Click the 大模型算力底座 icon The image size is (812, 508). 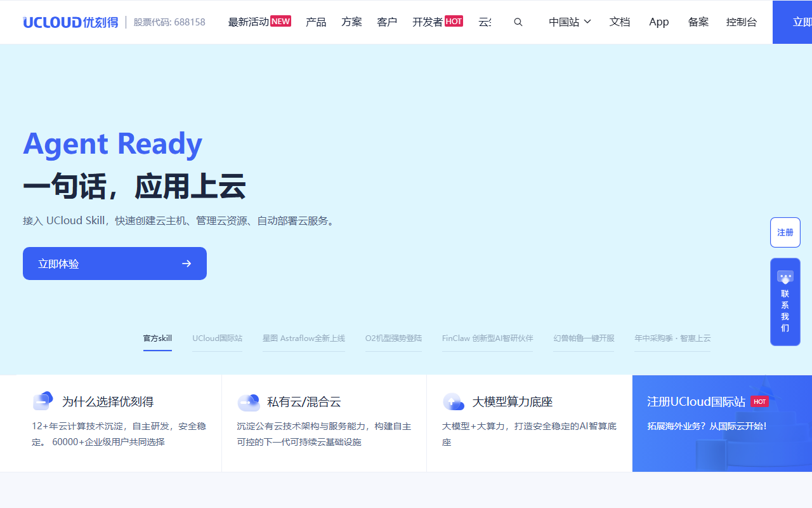(x=453, y=401)
